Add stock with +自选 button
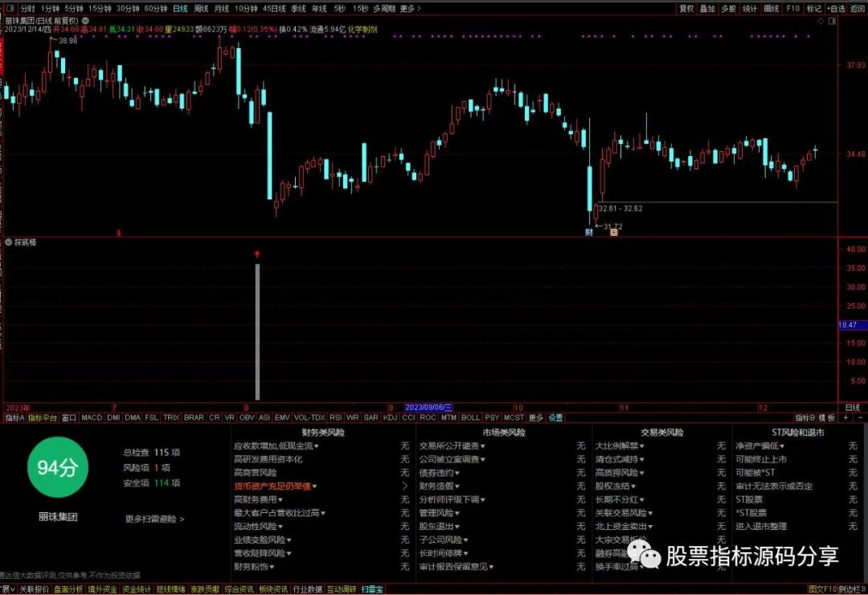868x595 pixels. click(x=836, y=8)
